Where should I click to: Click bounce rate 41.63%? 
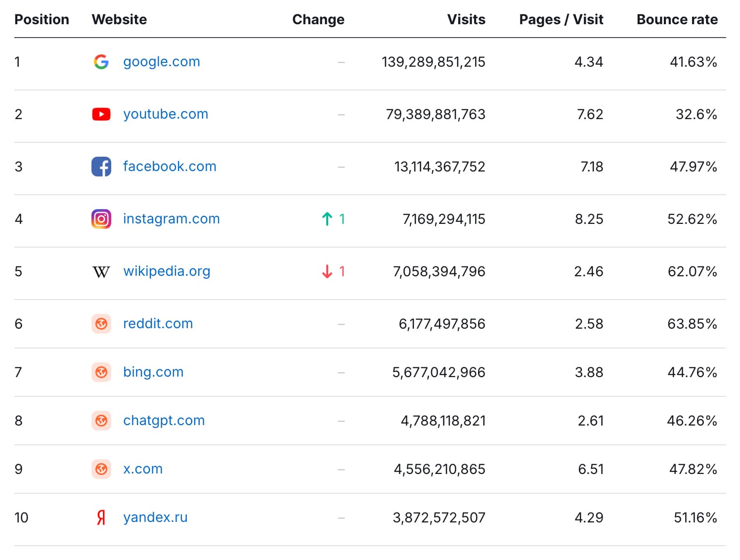point(693,62)
